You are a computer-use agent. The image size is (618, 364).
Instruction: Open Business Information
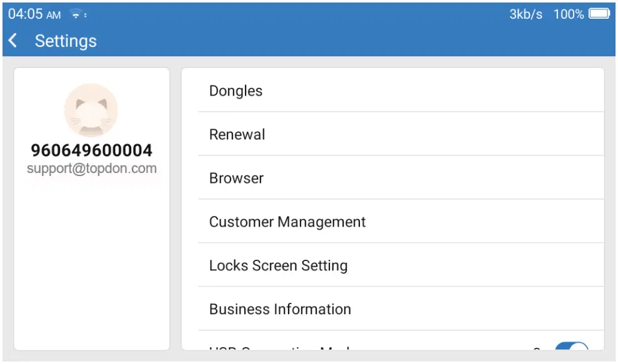pyautogui.click(x=280, y=310)
